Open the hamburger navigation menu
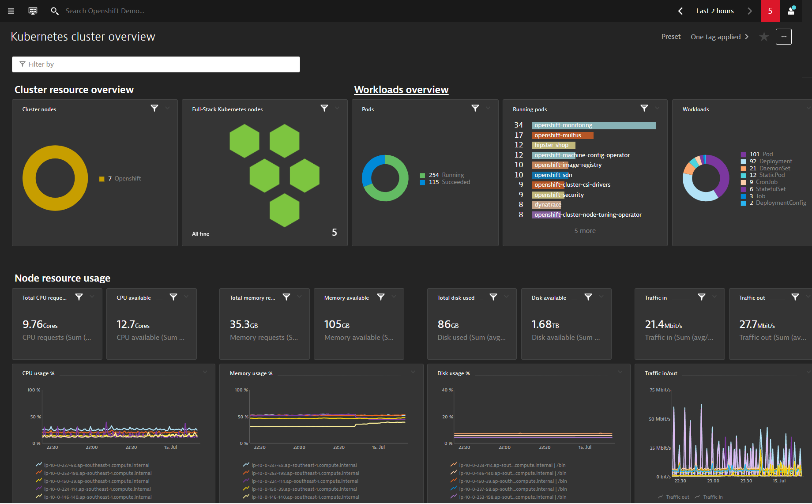Screen dimensions: 812x504 coord(11,11)
